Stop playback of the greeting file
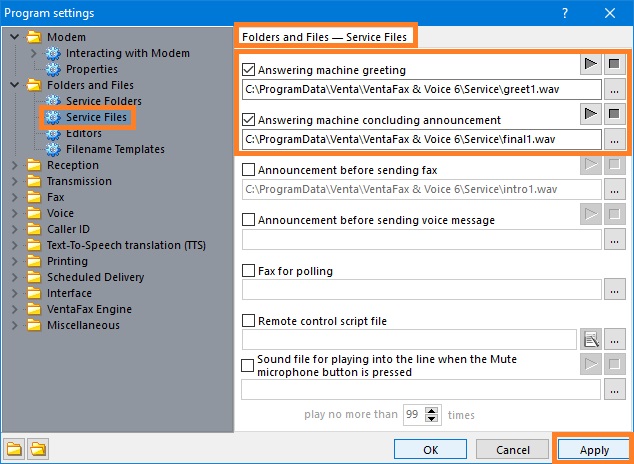634x464 pixels. click(x=615, y=64)
